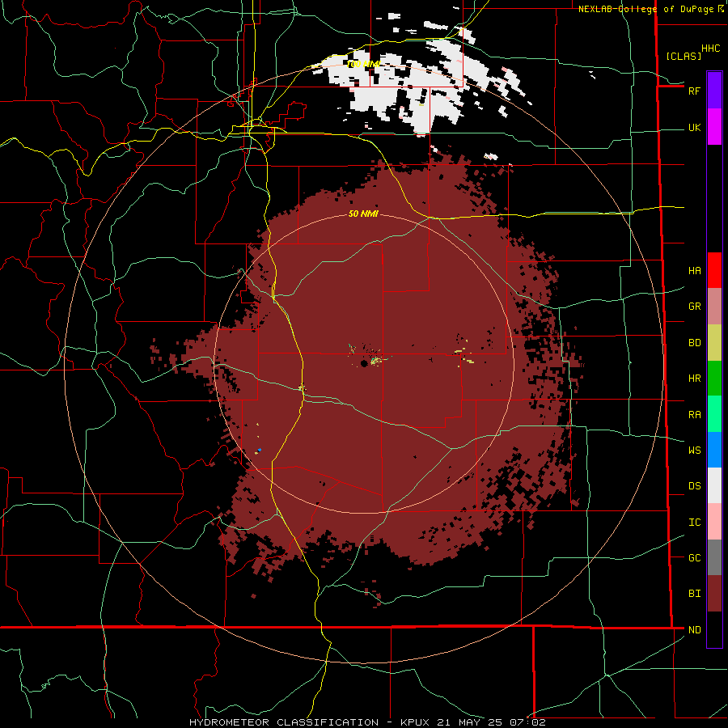Click the HHC product label

(710, 49)
